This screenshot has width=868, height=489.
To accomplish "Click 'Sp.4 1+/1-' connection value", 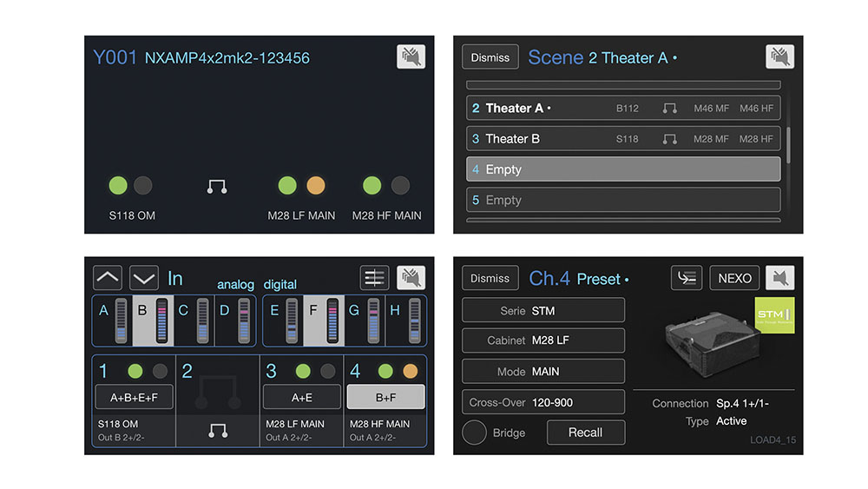I will tap(742, 403).
